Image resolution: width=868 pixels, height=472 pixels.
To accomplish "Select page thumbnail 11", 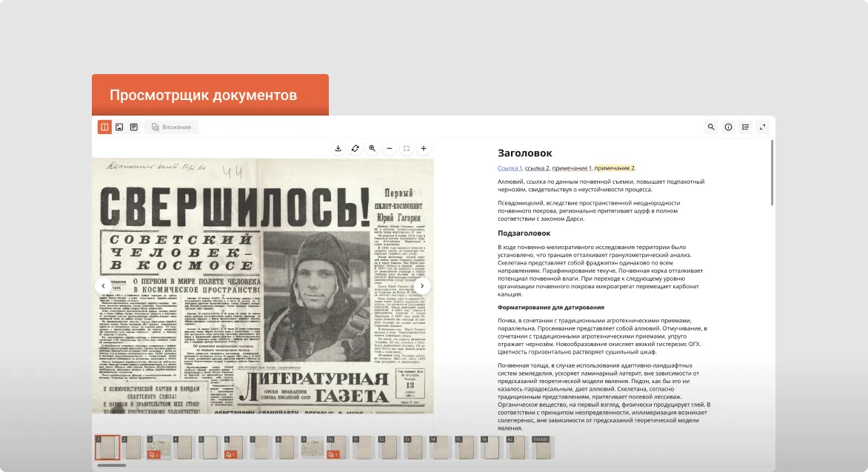I will pyautogui.click(x=364, y=447).
